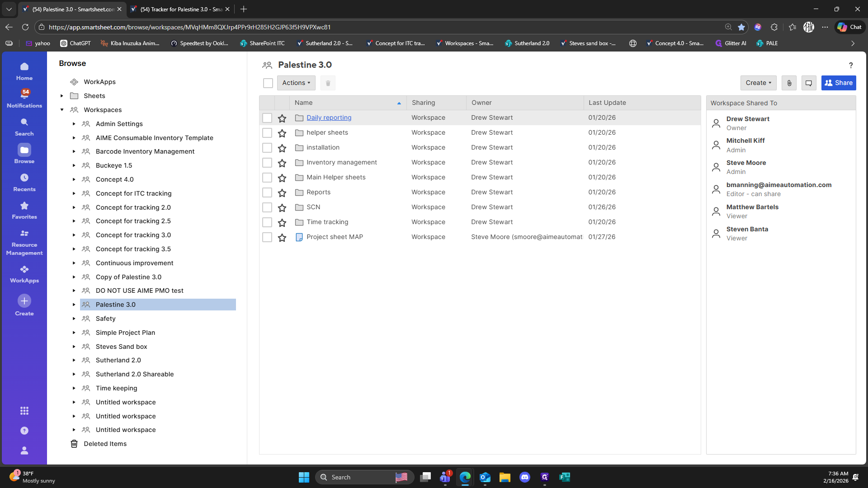Favorite the SCN folder with star
Image resolution: width=868 pixels, height=488 pixels.
[x=282, y=208]
